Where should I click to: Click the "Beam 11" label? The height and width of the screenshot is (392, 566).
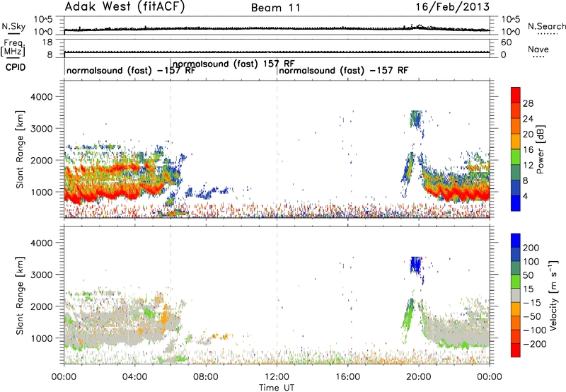click(276, 8)
